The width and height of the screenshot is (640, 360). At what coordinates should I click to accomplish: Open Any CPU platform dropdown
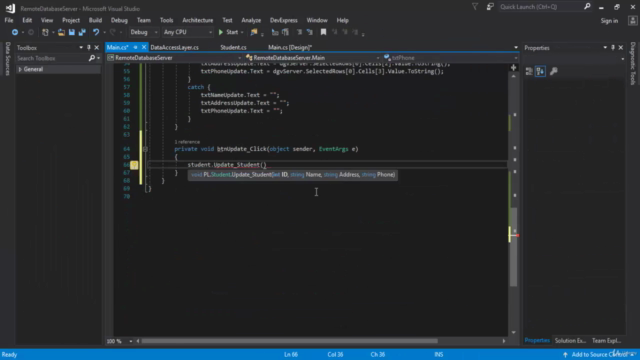pyautogui.click(x=187, y=32)
